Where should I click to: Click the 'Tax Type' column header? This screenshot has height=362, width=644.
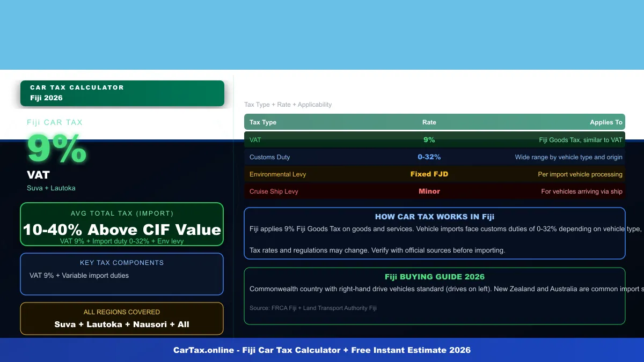click(x=263, y=122)
